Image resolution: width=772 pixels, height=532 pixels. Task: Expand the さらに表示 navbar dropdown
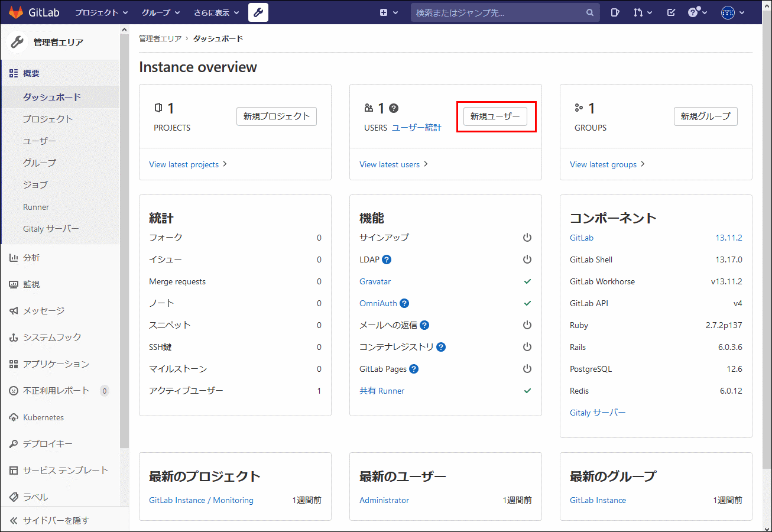216,12
